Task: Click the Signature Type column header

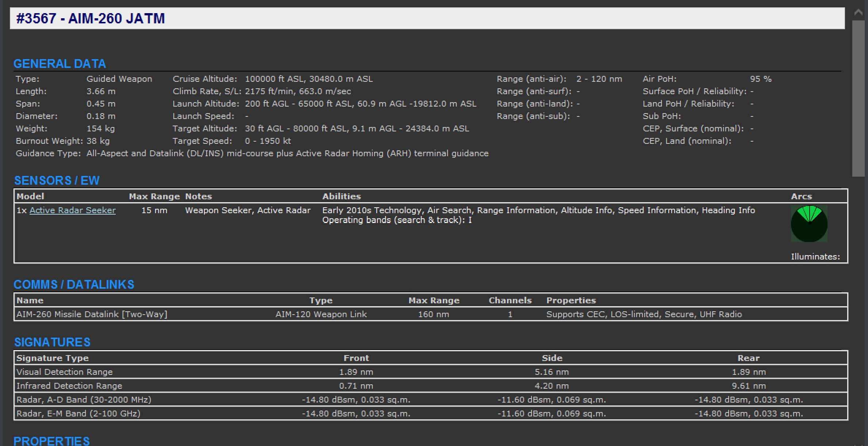Action: (x=52, y=358)
